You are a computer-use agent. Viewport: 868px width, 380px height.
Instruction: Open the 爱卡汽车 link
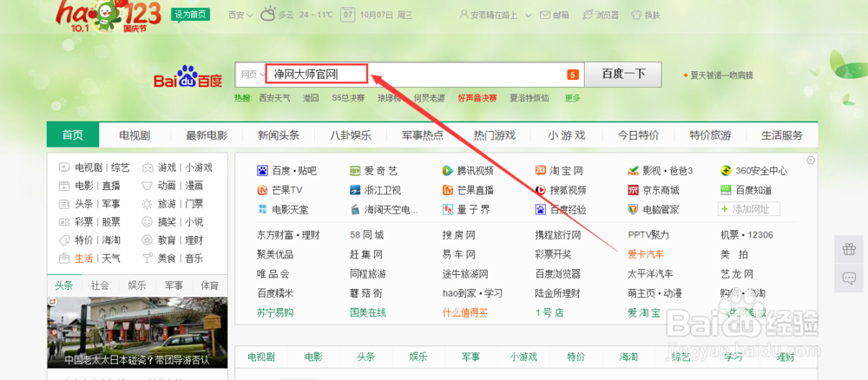[646, 254]
